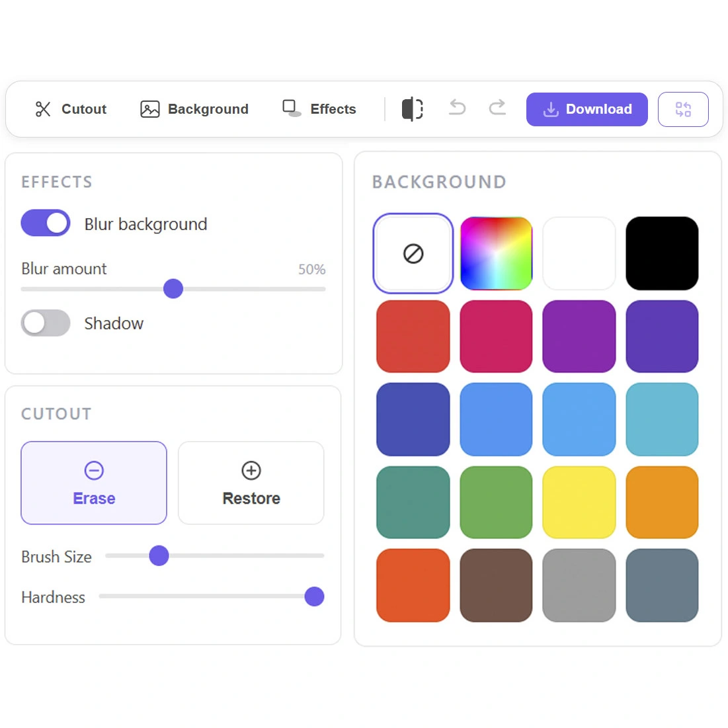Choose the amber orange swatch beside yellow
728x728 pixels.
(662, 503)
